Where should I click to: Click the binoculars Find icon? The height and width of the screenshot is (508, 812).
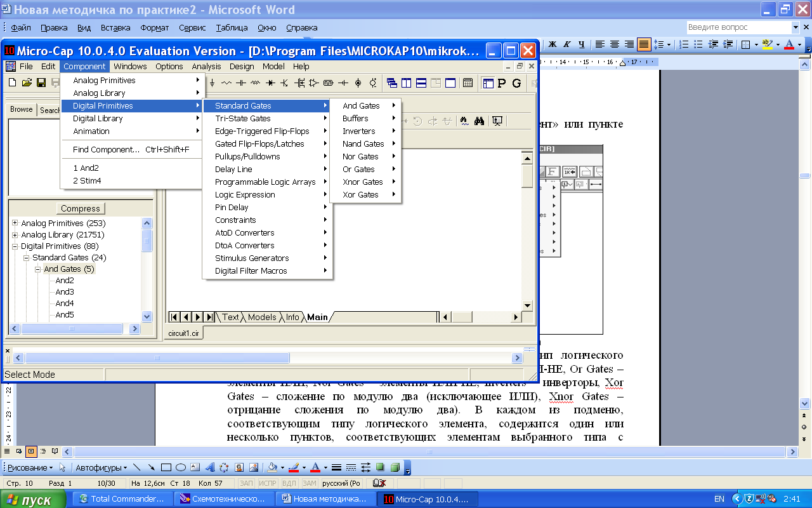pos(480,121)
